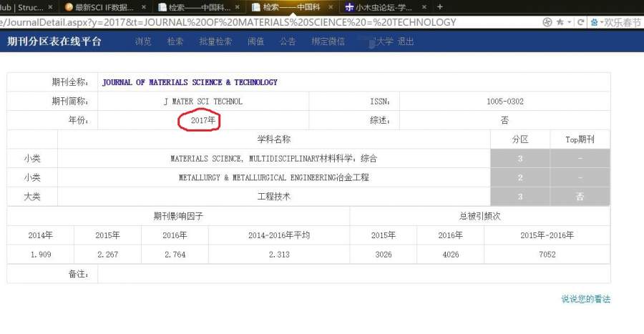Click total citation count 7052

pos(547,255)
